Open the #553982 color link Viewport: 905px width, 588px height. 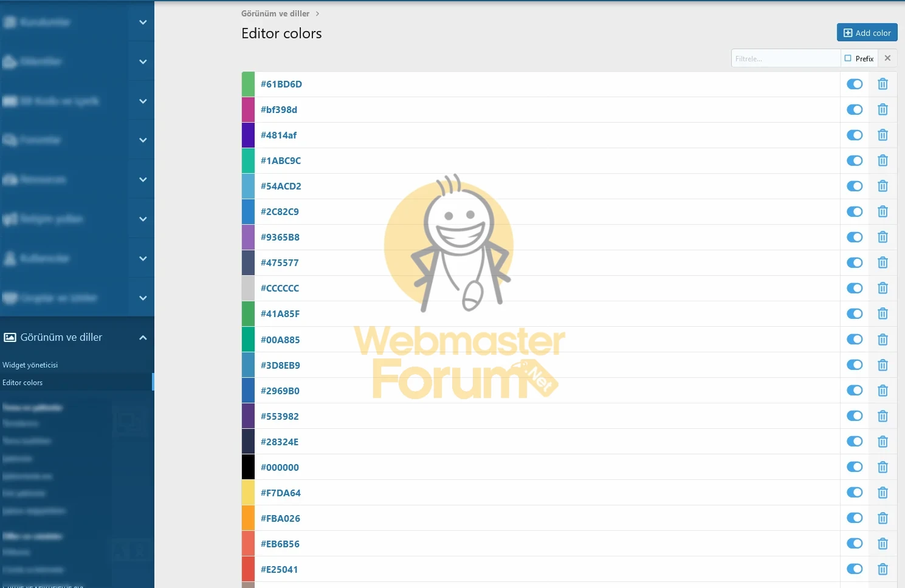tap(280, 416)
